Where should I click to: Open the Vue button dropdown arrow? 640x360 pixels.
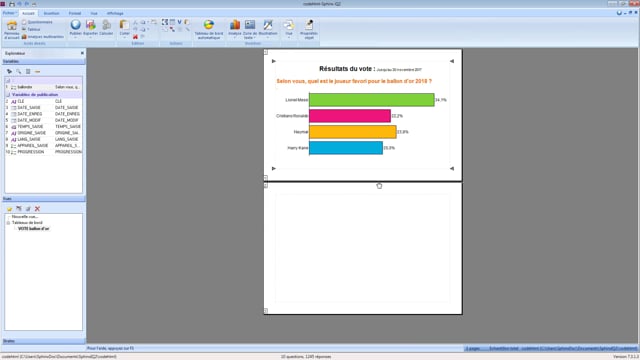[289, 37]
